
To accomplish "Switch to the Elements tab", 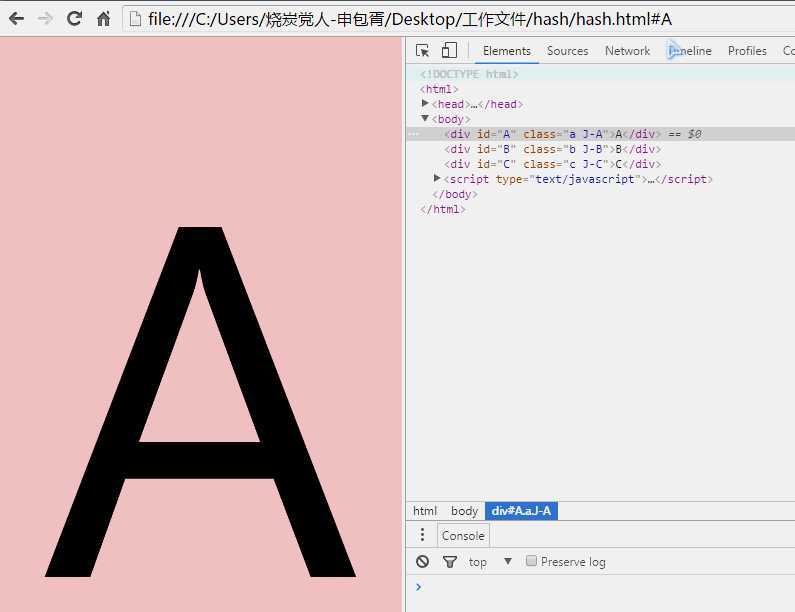I will coord(507,51).
